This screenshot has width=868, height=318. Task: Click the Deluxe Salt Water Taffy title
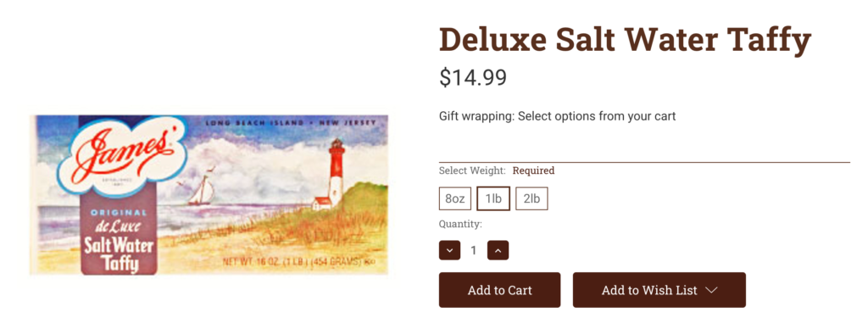[625, 41]
